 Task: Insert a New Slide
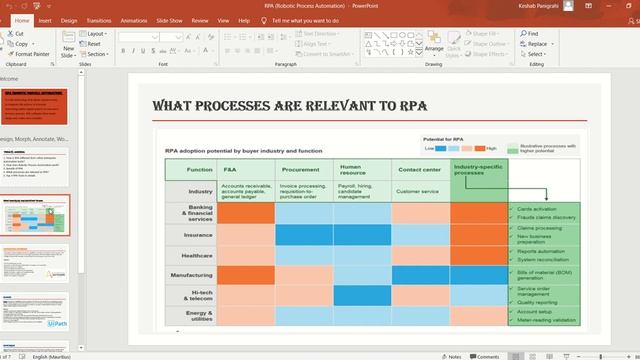click(68, 45)
